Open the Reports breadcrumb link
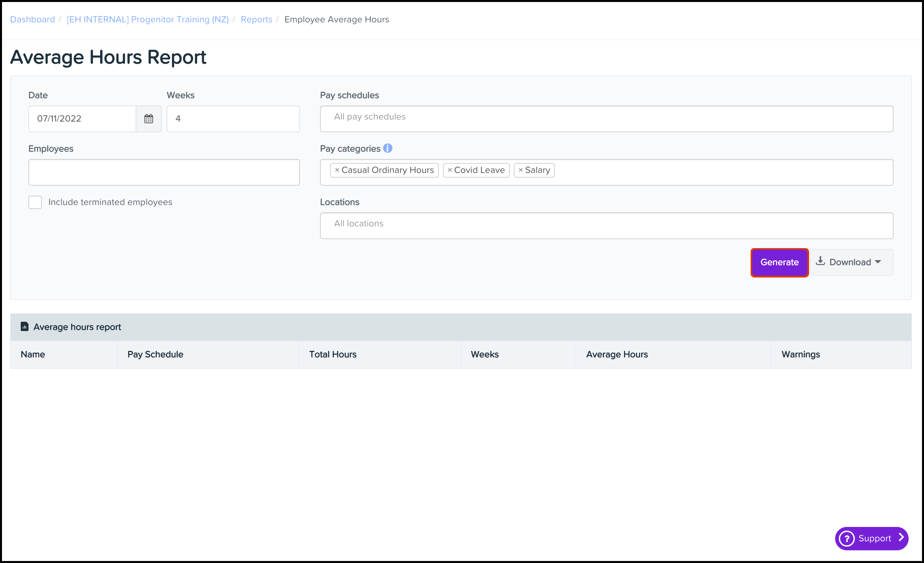This screenshot has height=563, width=924. pyautogui.click(x=257, y=19)
